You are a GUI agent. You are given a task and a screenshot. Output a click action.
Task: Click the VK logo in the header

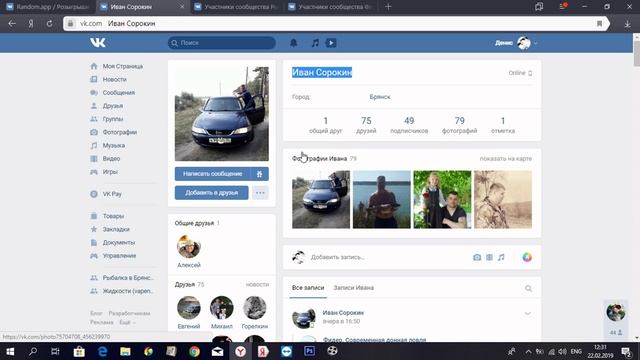point(98,42)
